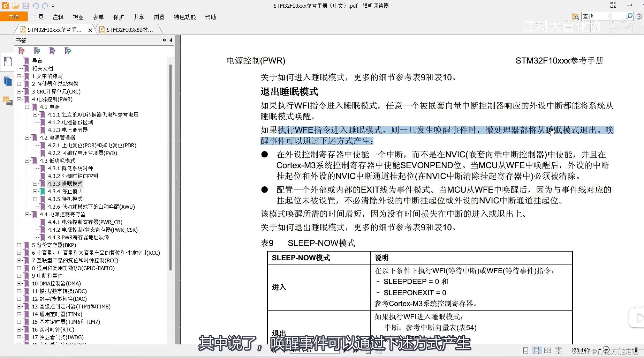Click the advanced folder search icon
This screenshot has height=358, width=644.
tap(575, 16)
